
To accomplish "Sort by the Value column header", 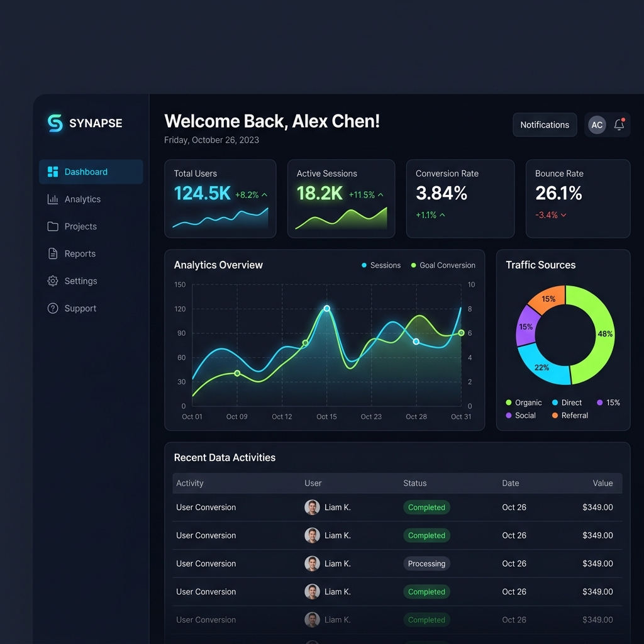I will click(602, 483).
